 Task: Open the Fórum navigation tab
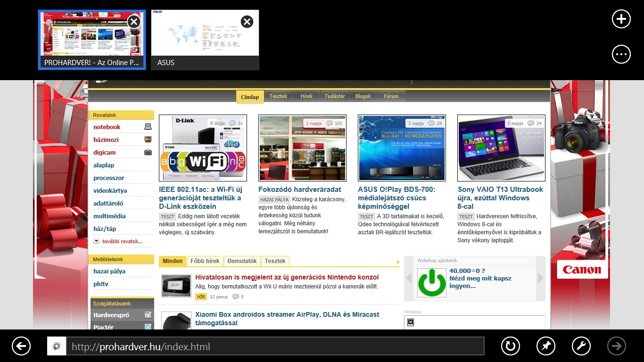[x=391, y=96]
